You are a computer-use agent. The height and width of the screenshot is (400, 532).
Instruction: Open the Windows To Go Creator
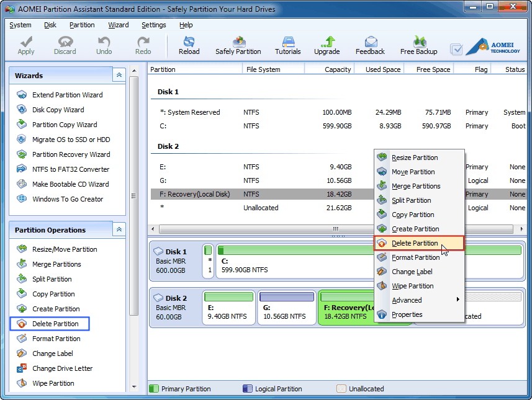tap(68, 199)
